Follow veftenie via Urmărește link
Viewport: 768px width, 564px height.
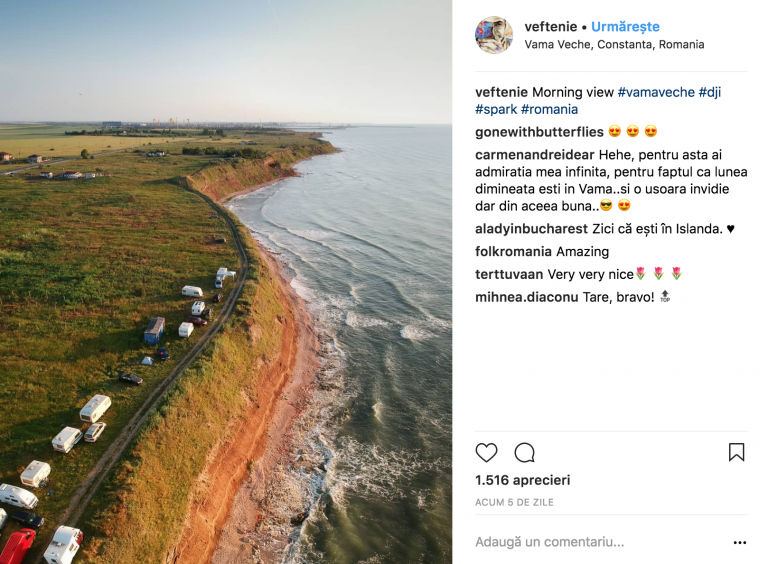pyautogui.click(x=625, y=26)
